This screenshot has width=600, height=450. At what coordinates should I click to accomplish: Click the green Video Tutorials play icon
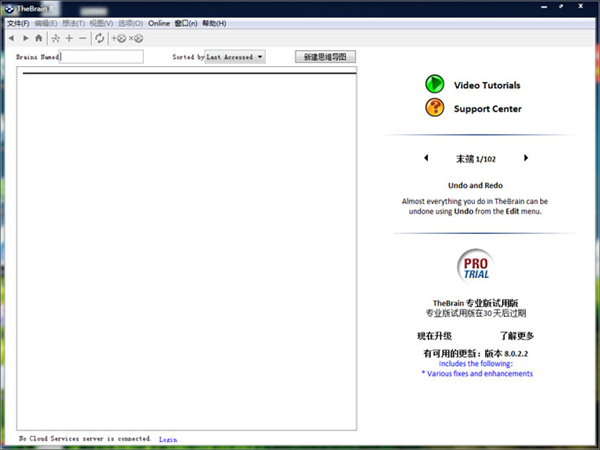(434, 85)
